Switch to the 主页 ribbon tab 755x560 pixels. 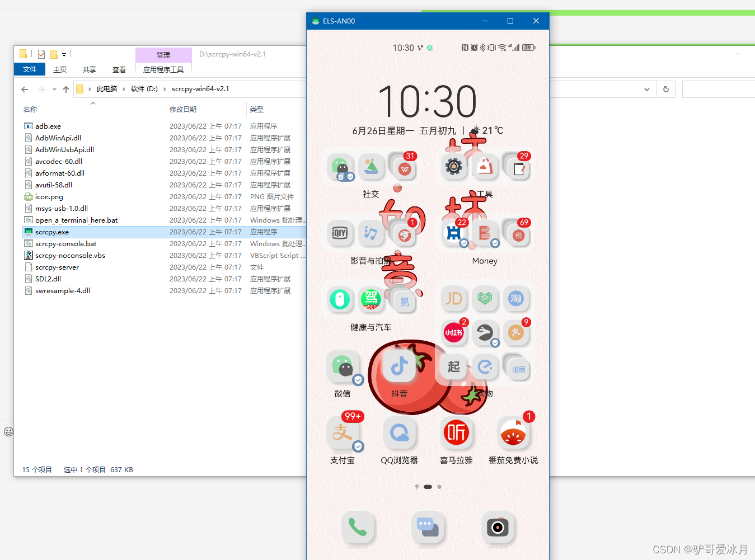pos(60,69)
